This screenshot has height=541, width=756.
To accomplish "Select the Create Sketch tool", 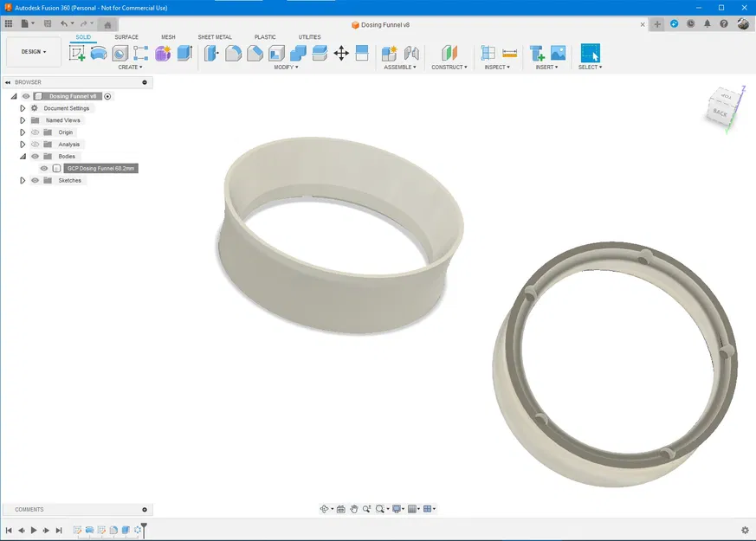I will coord(76,53).
